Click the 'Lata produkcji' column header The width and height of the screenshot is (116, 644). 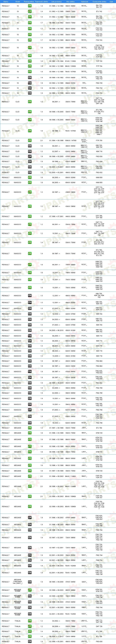(x=56, y=1)
